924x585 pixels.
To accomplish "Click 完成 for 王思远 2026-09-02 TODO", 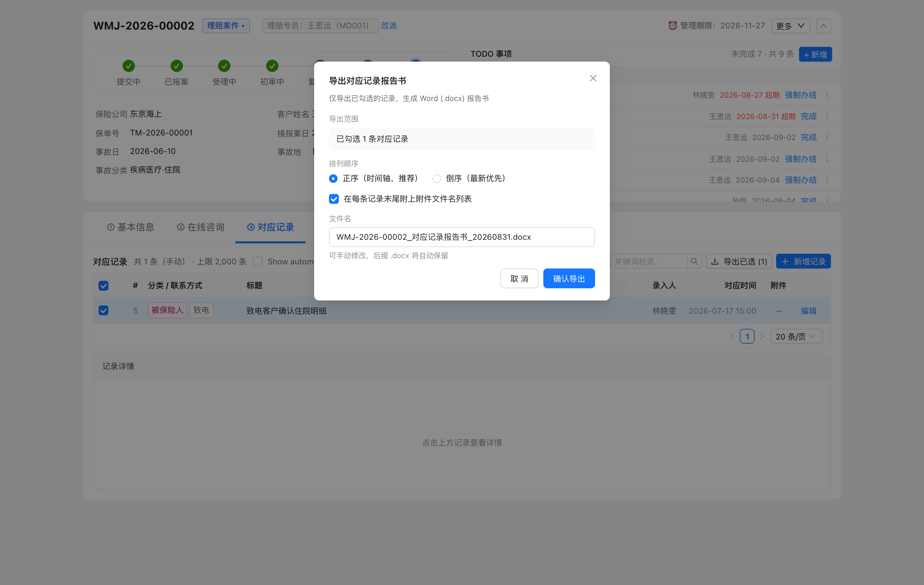I will [x=809, y=138].
